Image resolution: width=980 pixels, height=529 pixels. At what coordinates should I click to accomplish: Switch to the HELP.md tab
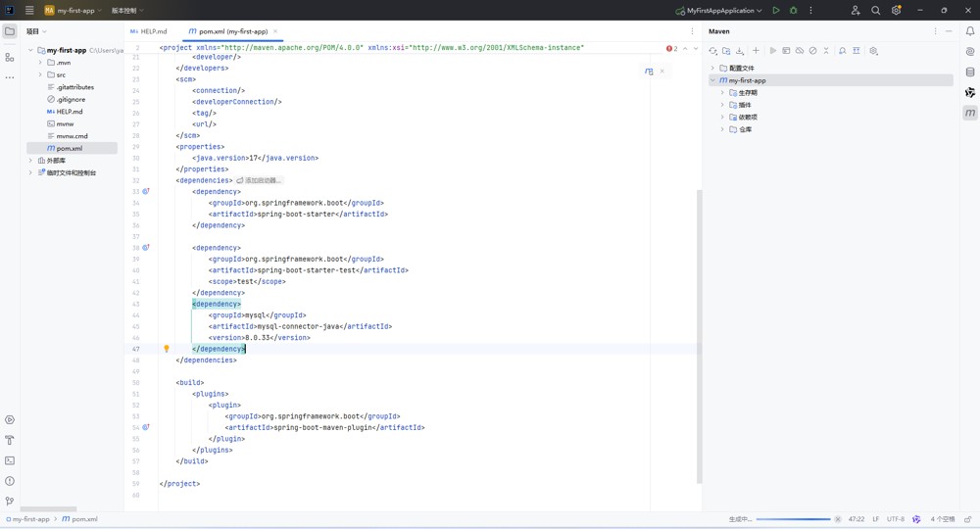pos(149,31)
